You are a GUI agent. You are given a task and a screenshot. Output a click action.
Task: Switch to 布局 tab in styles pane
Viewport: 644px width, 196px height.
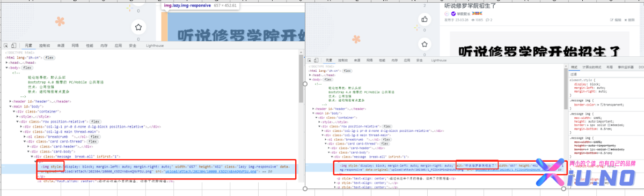pyautogui.click(x=609, y=67)
